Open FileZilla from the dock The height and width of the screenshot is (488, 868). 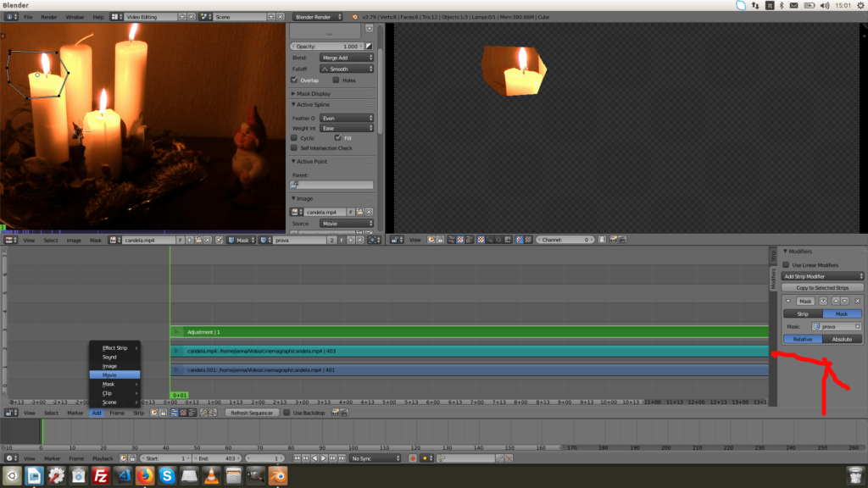101,476
